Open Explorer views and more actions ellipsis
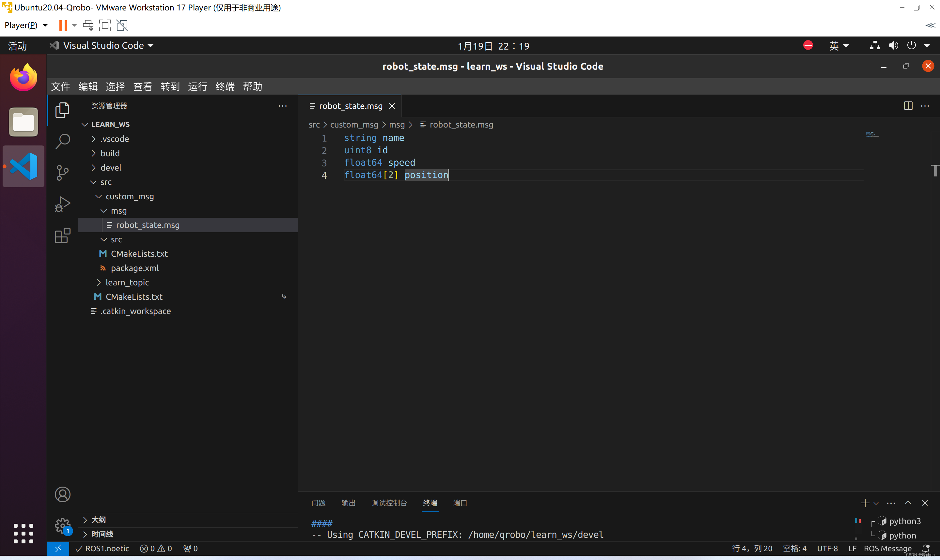Viewport: 940px width, 560px height. click(282, 106)
